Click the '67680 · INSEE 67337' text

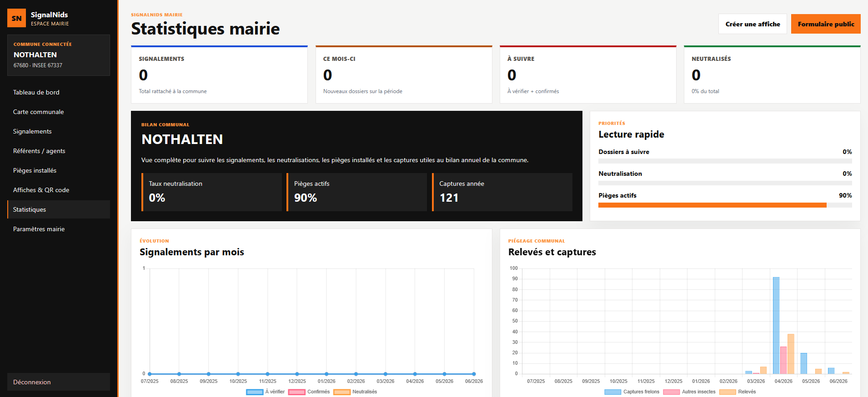click(38, 65)
